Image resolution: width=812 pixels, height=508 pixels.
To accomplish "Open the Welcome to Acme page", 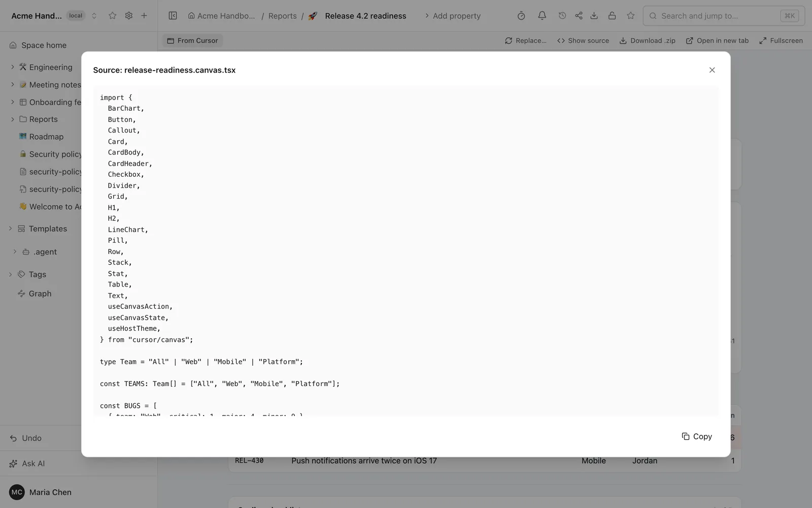I will [55, 207].
